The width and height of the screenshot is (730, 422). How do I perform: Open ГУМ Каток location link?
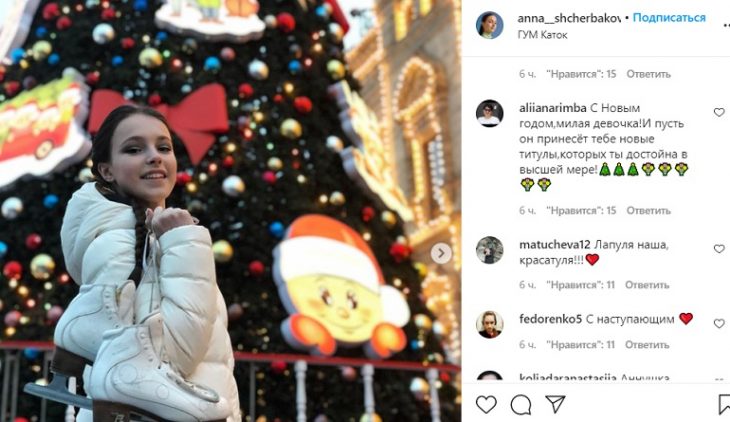point(542,34)
